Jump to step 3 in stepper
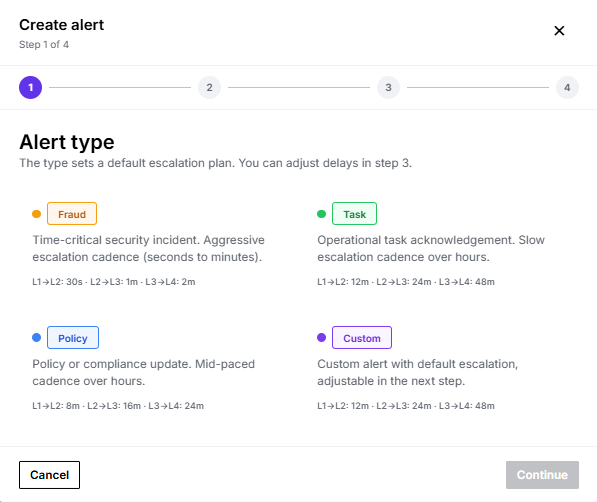The width and height of the screenshot is (597, 502). [388, 88]
